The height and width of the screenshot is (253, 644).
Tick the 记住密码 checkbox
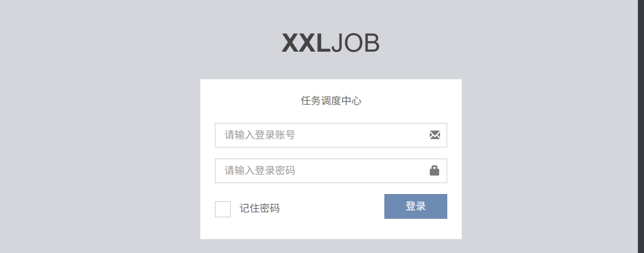click(x=223, y=209)
